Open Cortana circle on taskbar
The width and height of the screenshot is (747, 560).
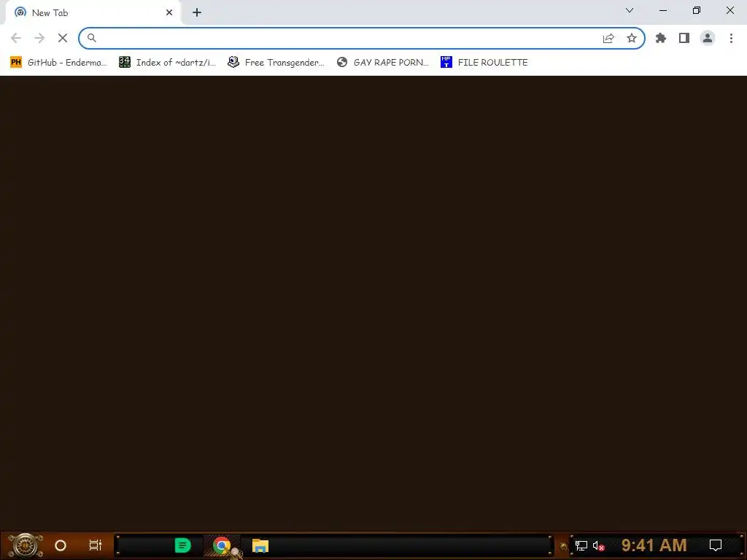point(61,545)
